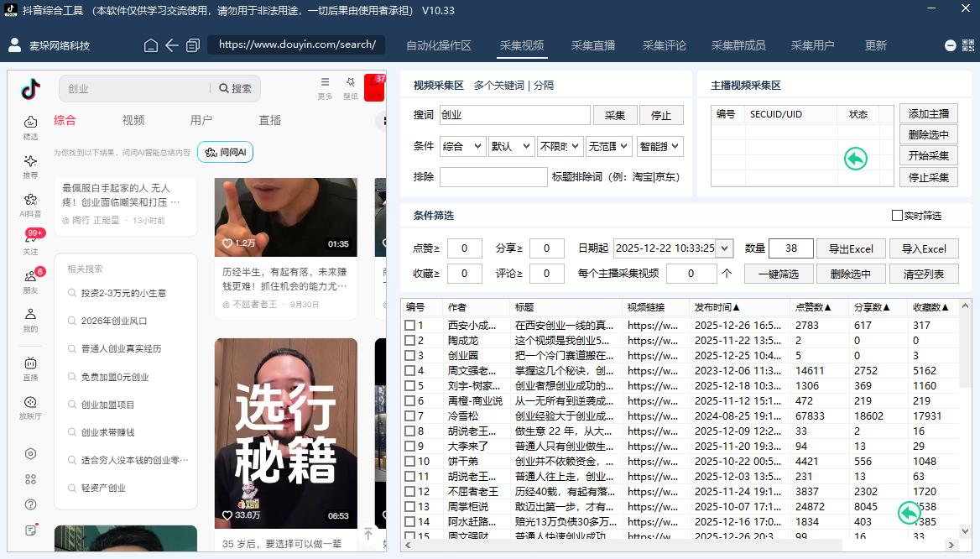Open the QR code icon at top right
The image size is (980, 559).
coord(966,45)
